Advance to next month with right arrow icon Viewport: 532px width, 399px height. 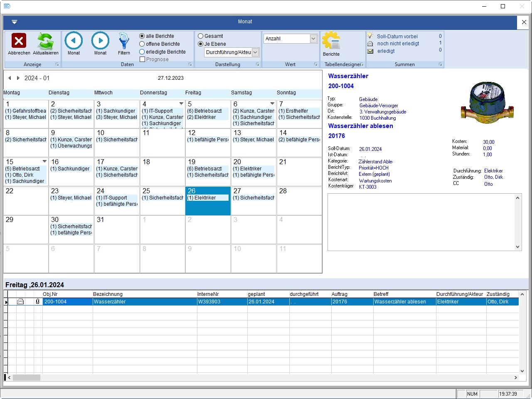(100, 41)
